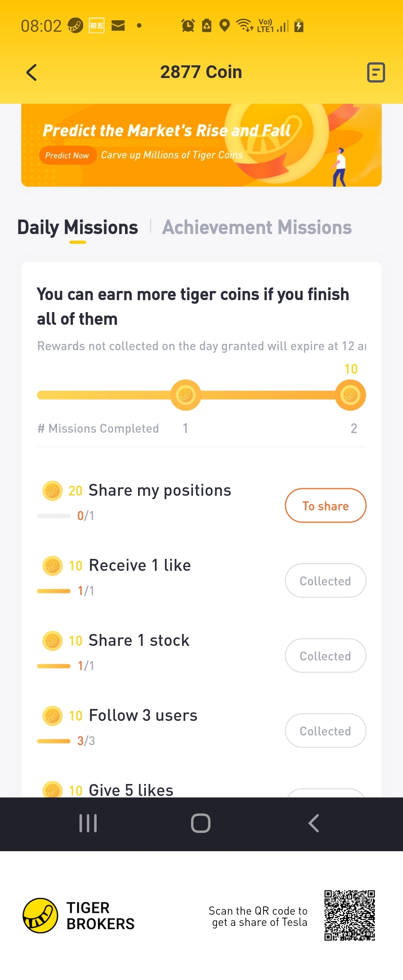Tap the Predict Now button on banner
The height and width of the screenshot is (980, 403).
click(x=67, y=155)
